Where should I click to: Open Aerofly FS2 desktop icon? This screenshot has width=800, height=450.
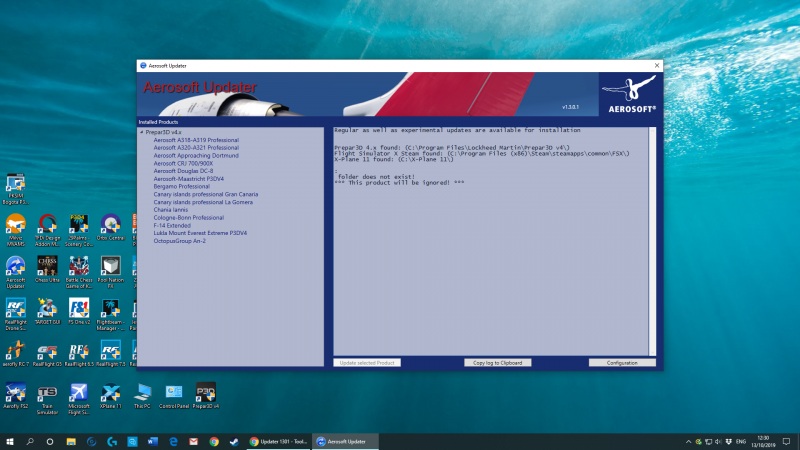pos(15,396)
